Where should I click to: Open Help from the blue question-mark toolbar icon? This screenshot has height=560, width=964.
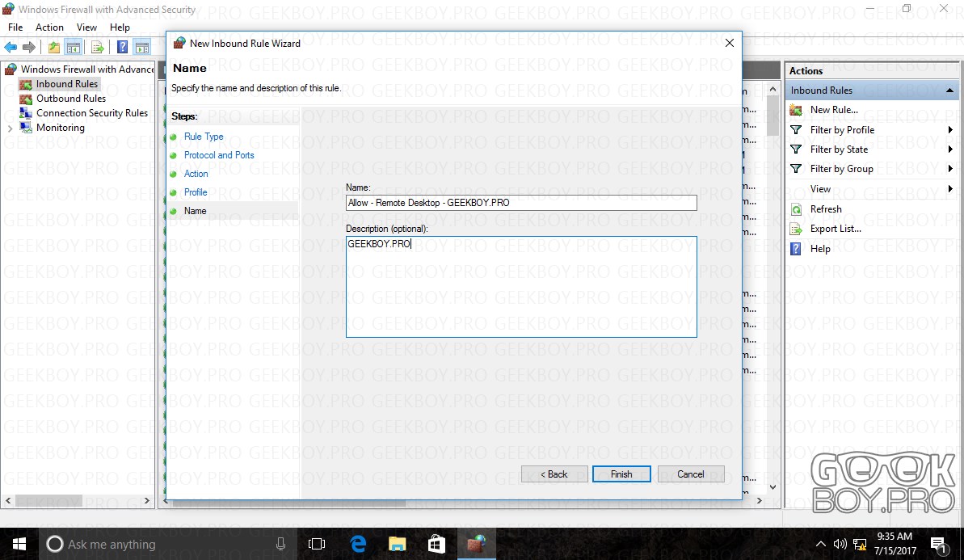(122, 48)
